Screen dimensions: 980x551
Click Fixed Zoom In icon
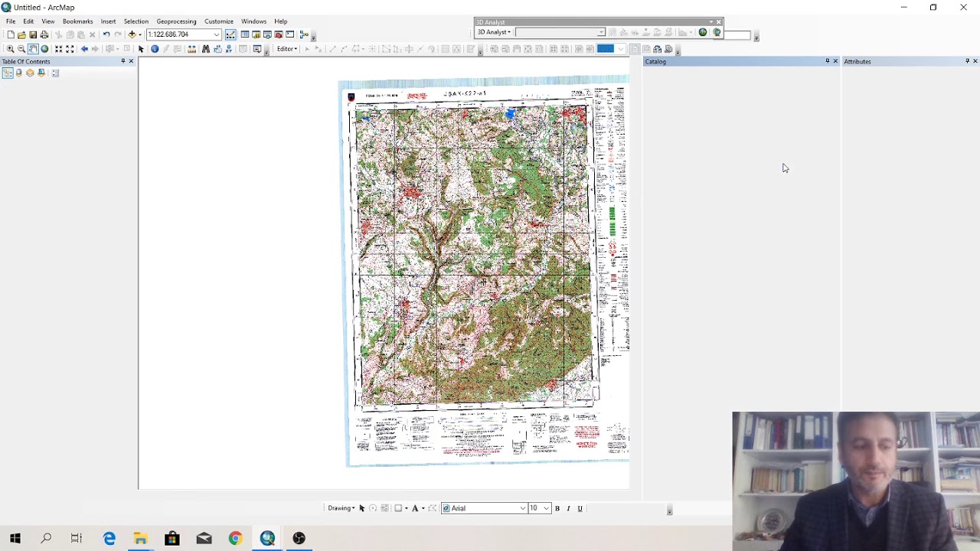click(58, 49)
